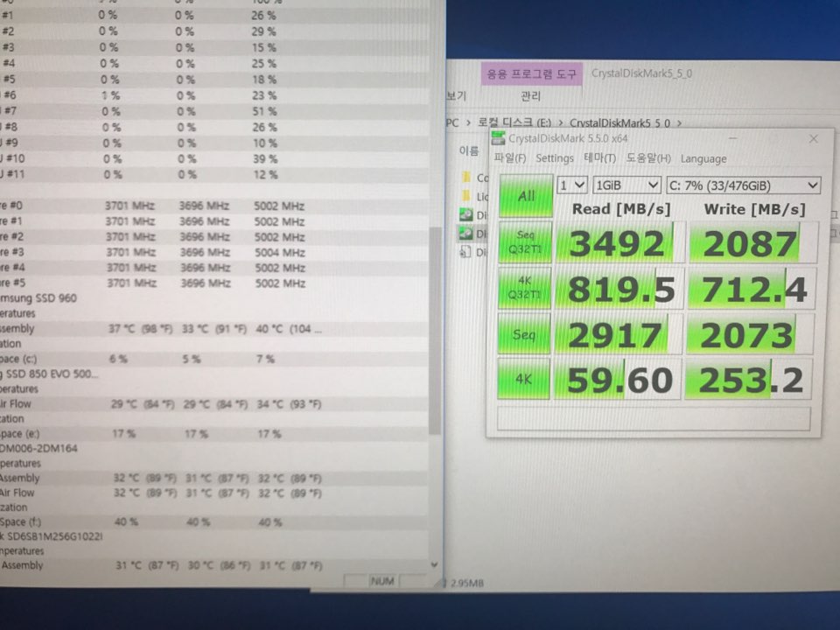Click the #10 utilization value 39 %
This screenshot has height=630, width=840.
265,159
